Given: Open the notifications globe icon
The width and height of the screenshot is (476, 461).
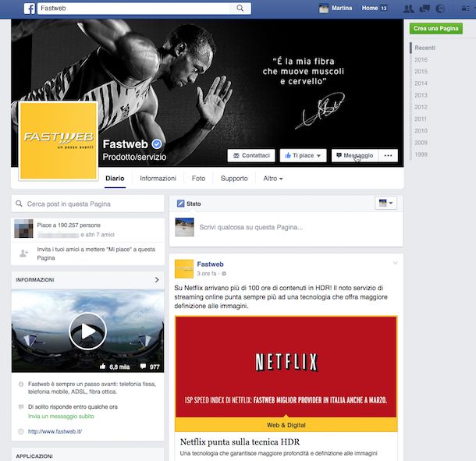Looking at the screenshot, I should [x=440, y=9].
